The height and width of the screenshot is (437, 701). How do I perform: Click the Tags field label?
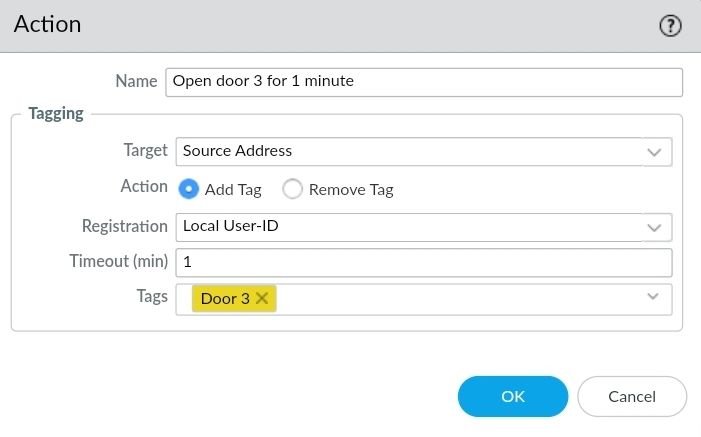coord(152,297)
